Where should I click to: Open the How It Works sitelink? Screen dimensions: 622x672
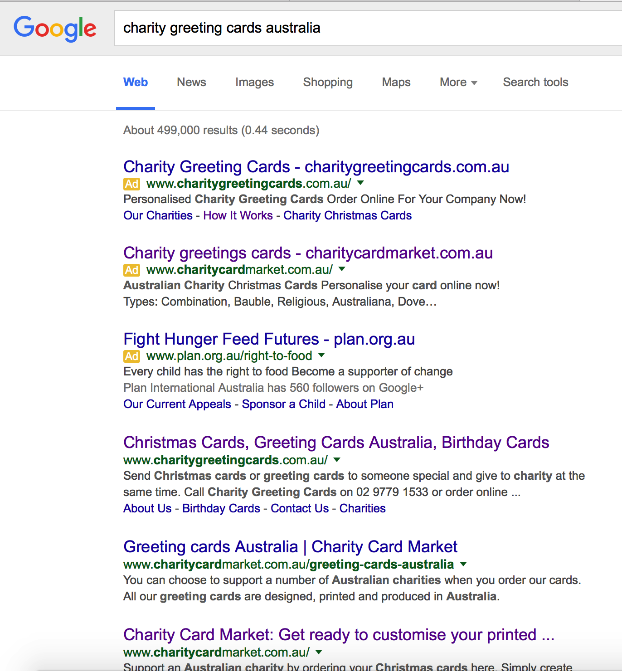(x=238, y=215)
